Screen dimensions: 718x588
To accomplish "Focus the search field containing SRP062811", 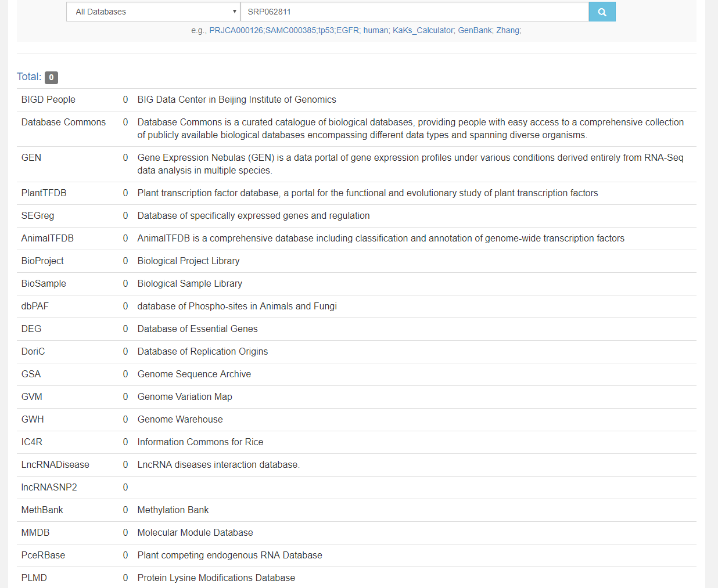I will [414, 12].
